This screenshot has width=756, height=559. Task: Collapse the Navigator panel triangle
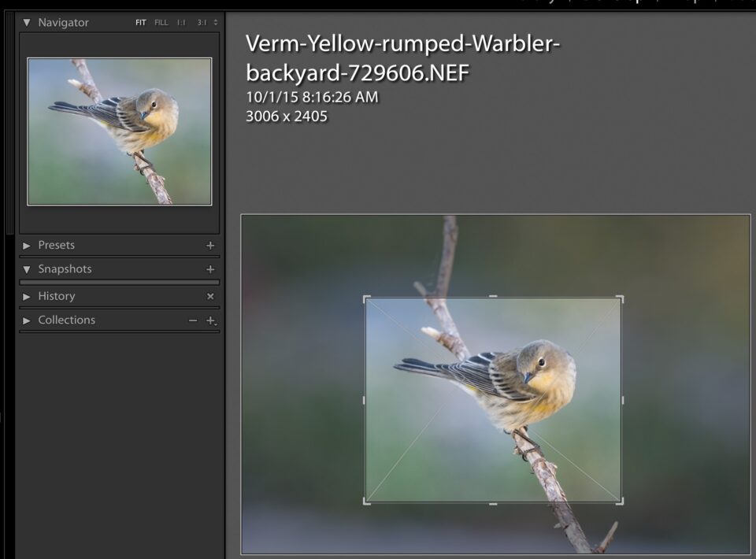pos(27,23)
